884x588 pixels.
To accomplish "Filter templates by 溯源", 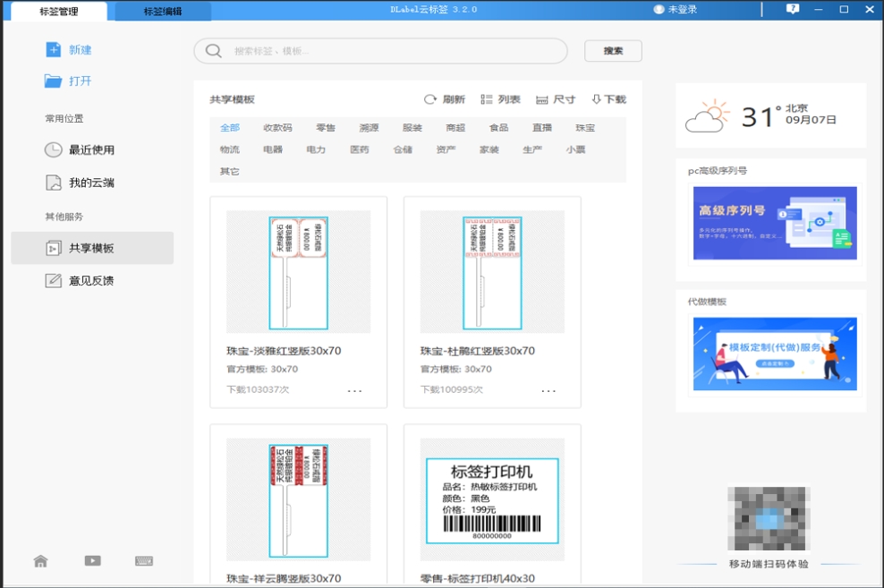I will click(x=369, y=127).
